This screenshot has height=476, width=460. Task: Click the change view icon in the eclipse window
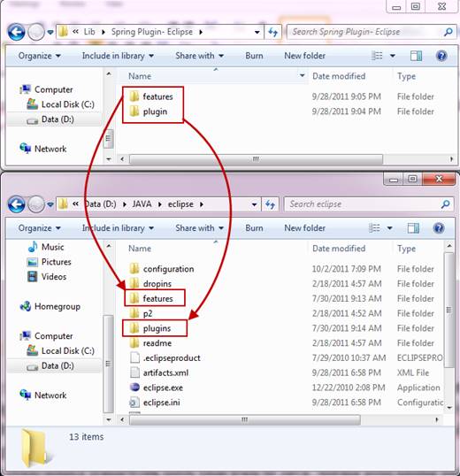374,227
